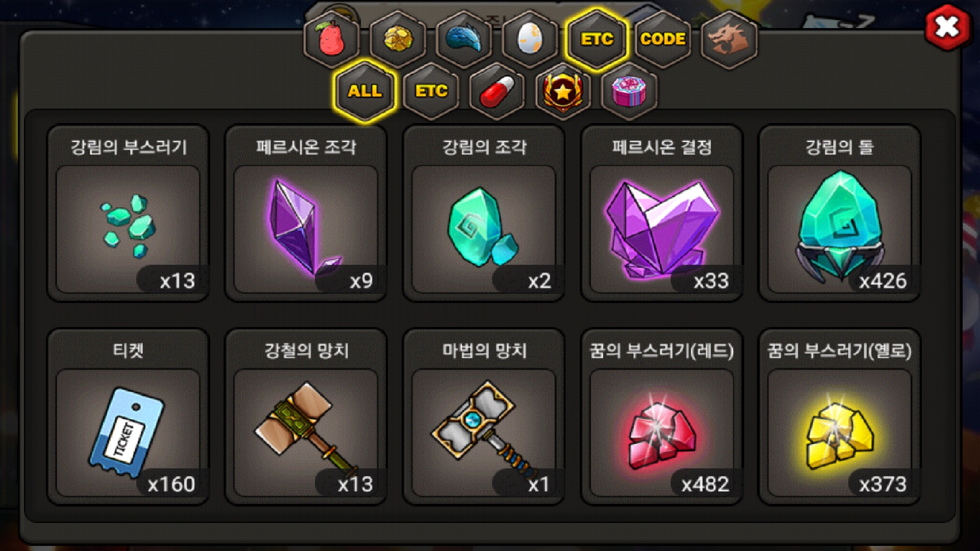
Task: Filter by pink gift box icon
Action: pyautogui.click(x=629, y=92)
